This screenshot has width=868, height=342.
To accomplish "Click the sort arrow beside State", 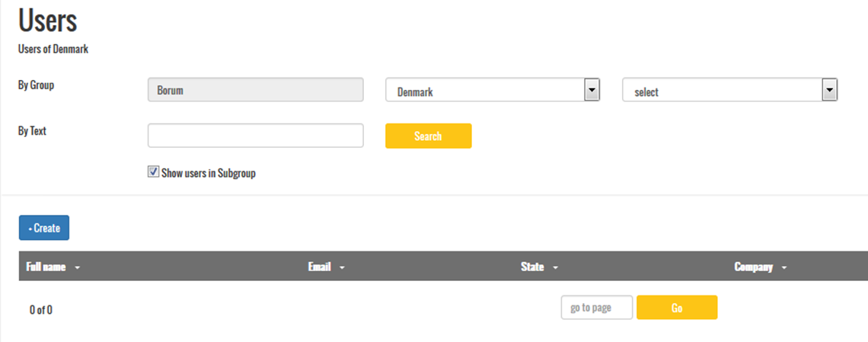I will pyautogui.click(x=556, y=267).
